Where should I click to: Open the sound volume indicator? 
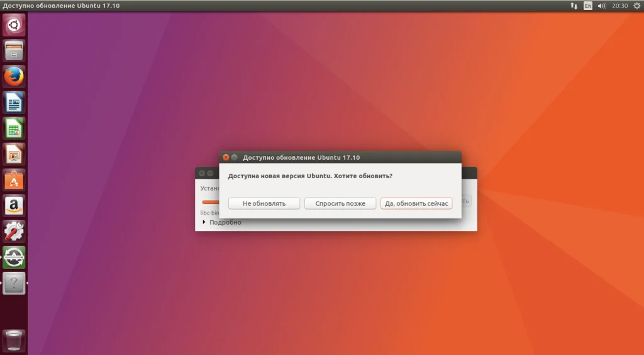click(602, 6)
